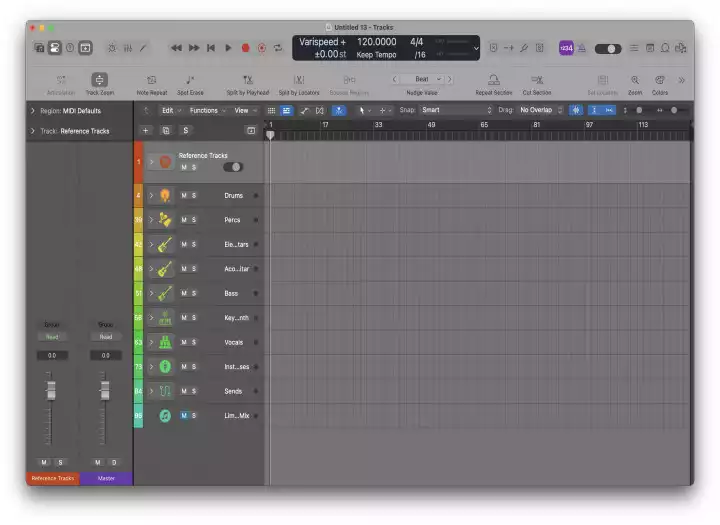Toggle Cycle mode in the transport
The width and height of the screenshot is (720, 525).
coord(278,48)
